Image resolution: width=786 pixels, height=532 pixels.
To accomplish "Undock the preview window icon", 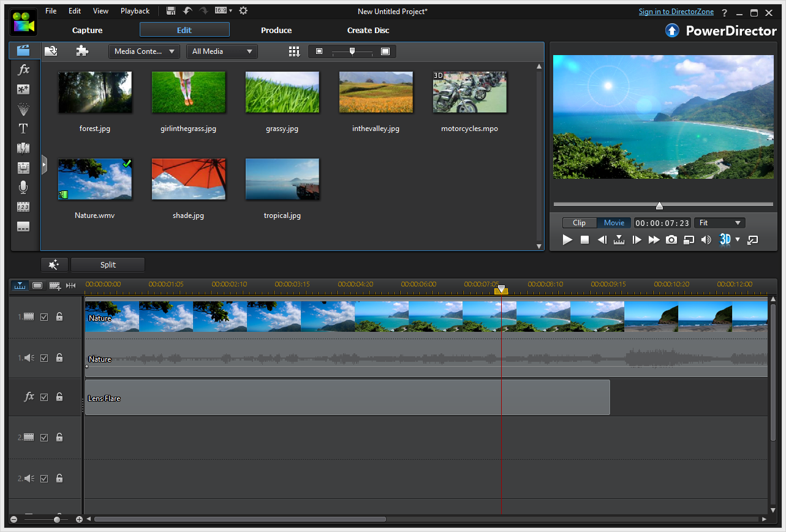I will [753, 240].
